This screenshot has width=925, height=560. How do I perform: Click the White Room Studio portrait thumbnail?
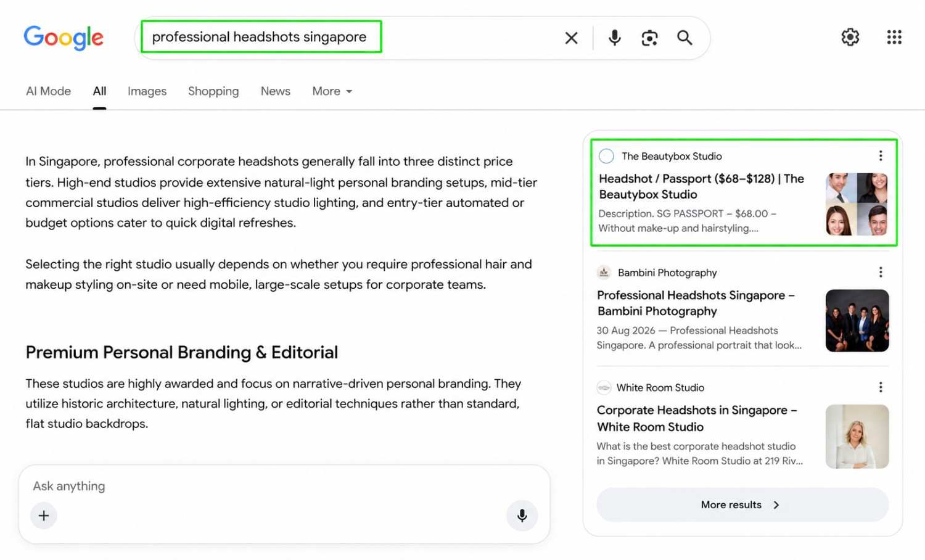point(857,437)
